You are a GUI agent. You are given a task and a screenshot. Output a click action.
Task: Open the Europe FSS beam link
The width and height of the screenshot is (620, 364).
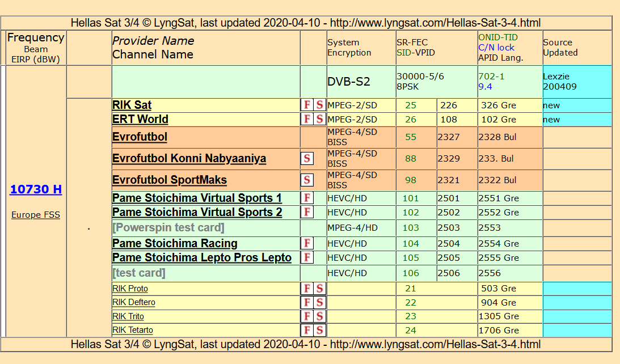36,215
